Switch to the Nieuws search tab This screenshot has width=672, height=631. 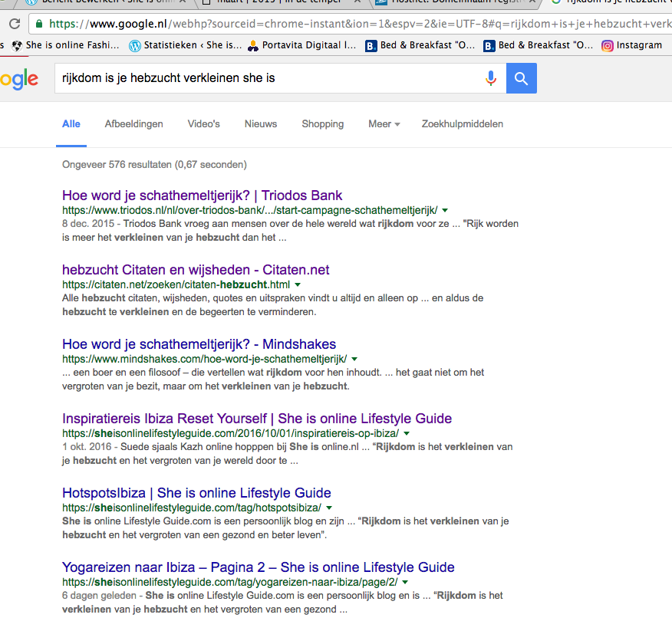(261, 124)
